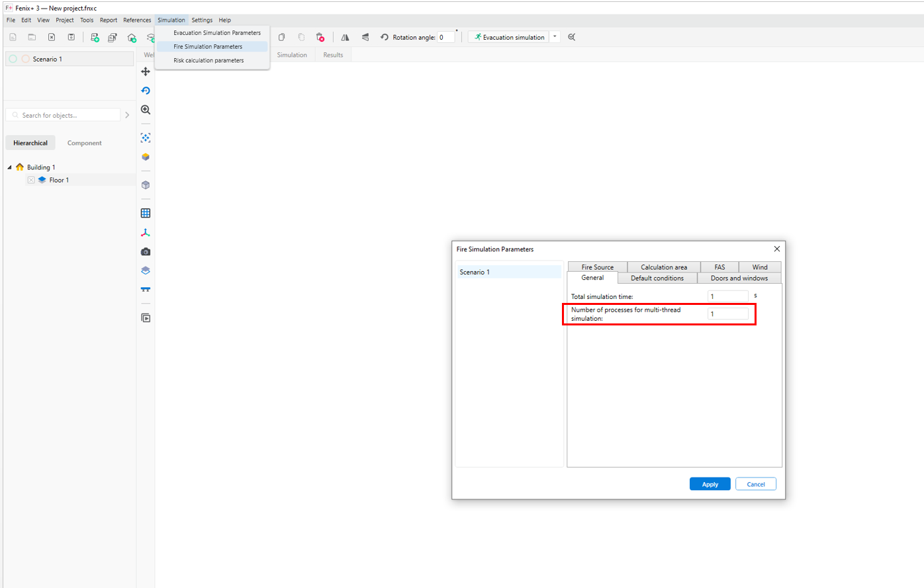
Task: Click the mirror/flip horizontal icon
Action: coord(345,38)
